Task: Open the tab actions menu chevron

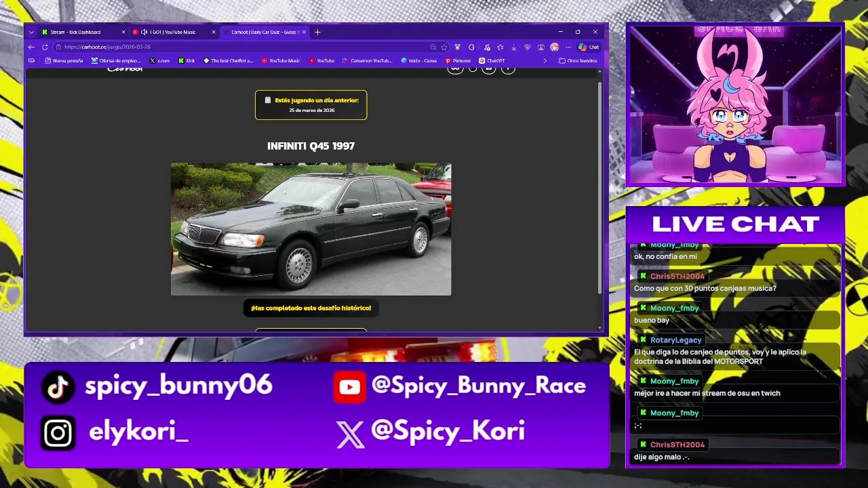Action: pyautogui.click(x=31, y=32)
